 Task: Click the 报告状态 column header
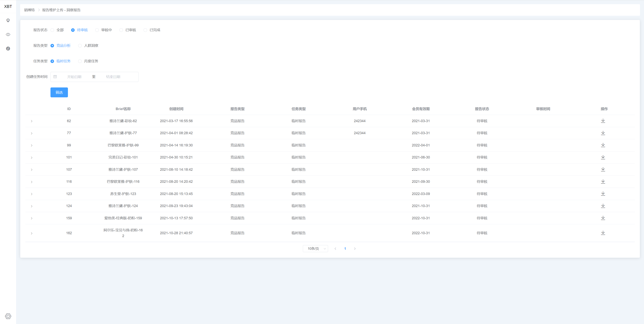[482, 109]
